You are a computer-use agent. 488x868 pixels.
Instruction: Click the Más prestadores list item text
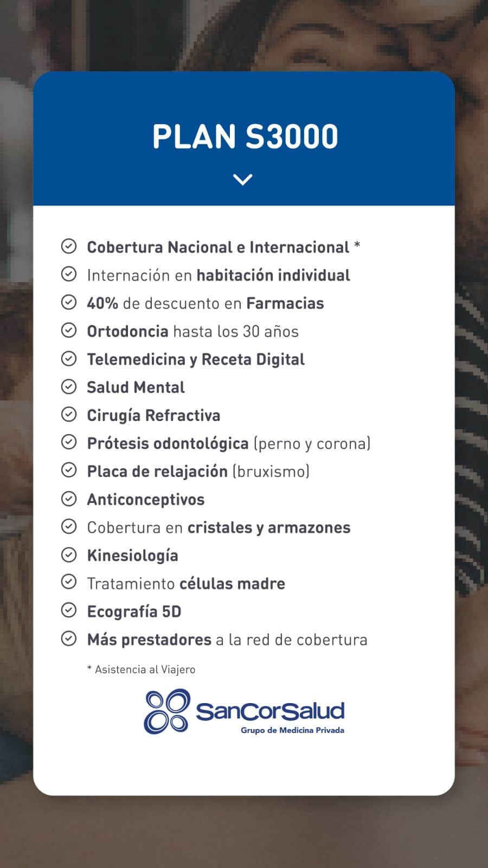(x=227, y=640)
